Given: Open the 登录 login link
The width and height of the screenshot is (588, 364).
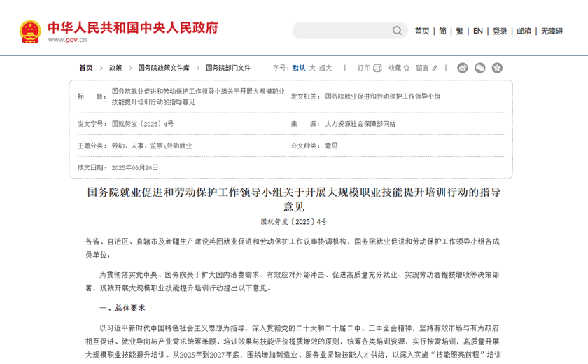Looking at the screenshot, I should coord(500,31).
